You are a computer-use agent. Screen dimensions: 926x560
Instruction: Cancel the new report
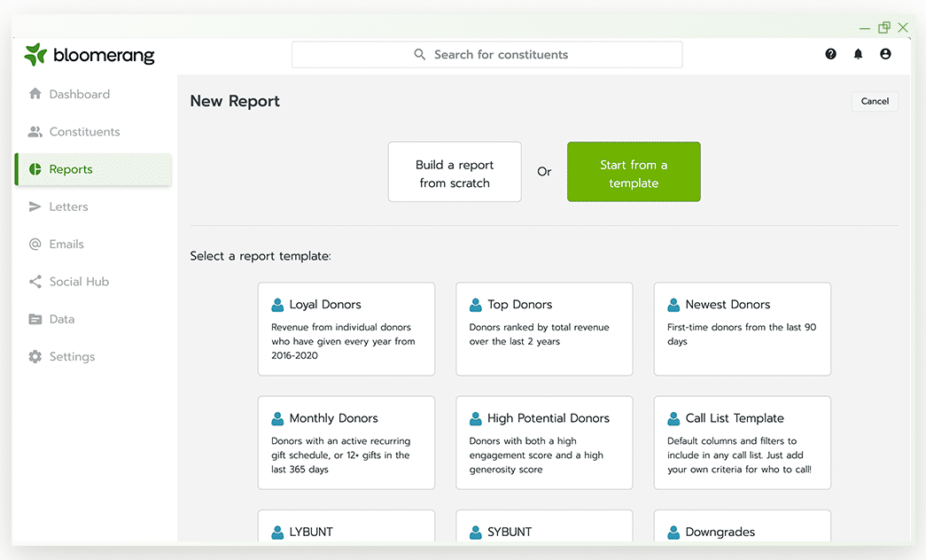point(875,101)
